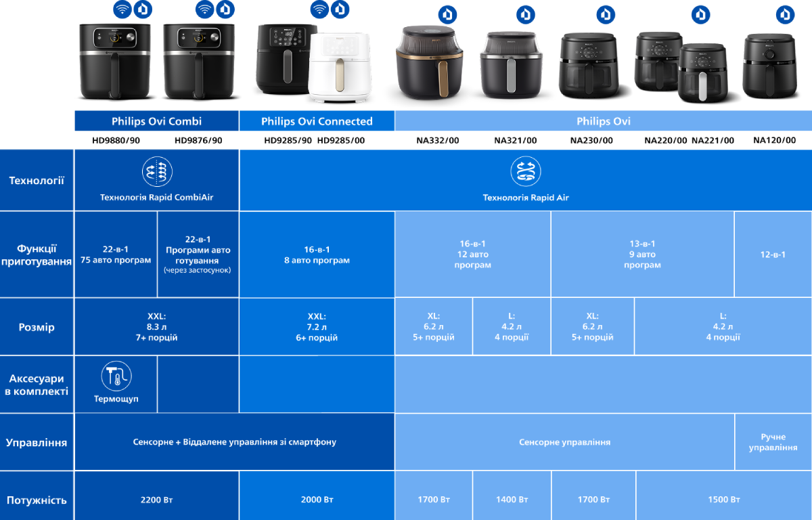The image size is (812, 520).
Task: Click the HomeID app icon above HD9880/90
Action: (x=143, y=9)
